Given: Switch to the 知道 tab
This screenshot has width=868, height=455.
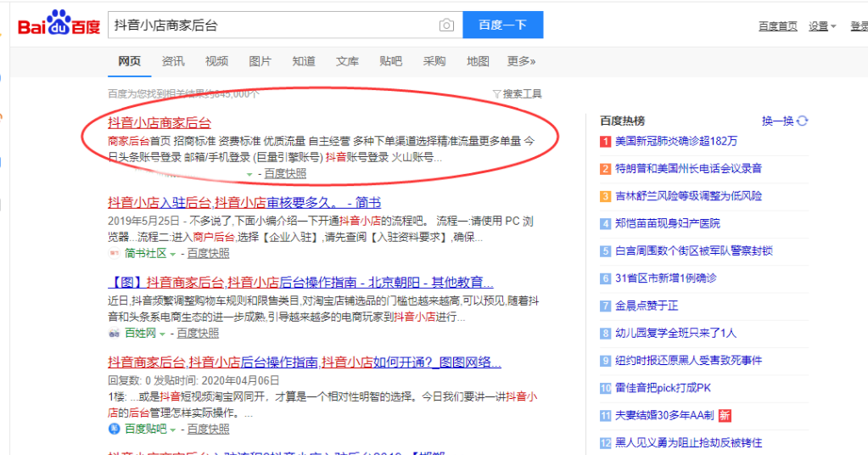Looking at the screenshot, I should point(304,61).
